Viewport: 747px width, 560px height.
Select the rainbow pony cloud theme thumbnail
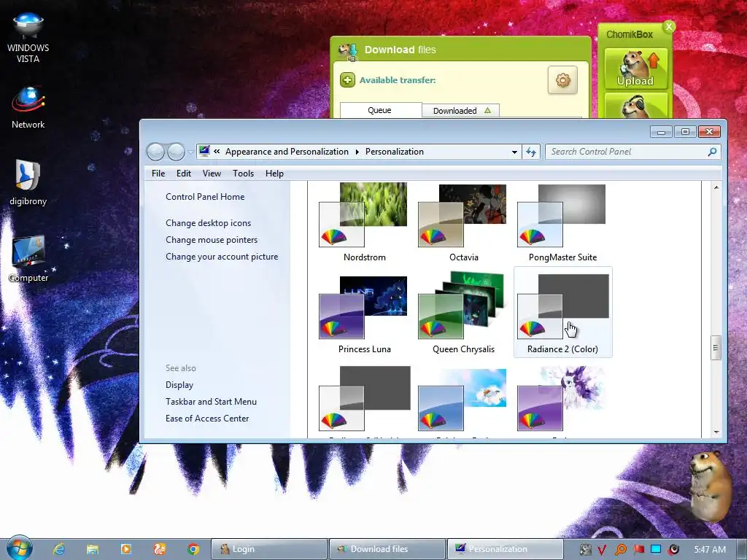coord(463,402)
